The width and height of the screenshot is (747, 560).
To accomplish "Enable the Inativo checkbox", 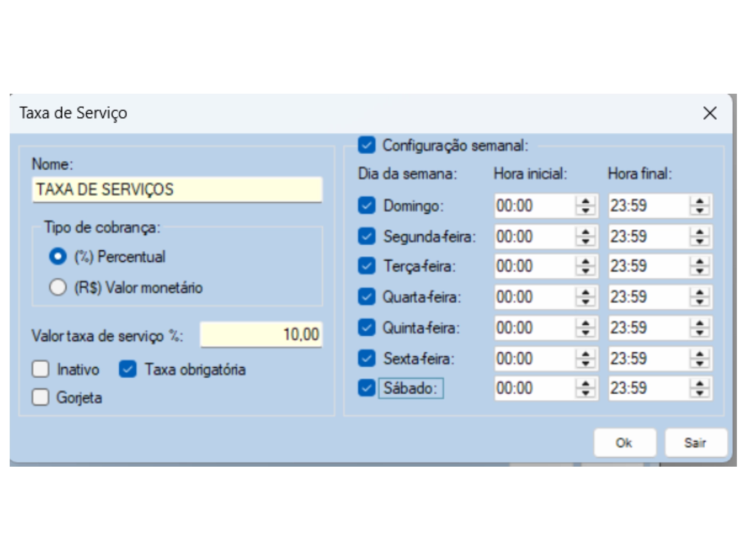I will [x=40, y=369].
